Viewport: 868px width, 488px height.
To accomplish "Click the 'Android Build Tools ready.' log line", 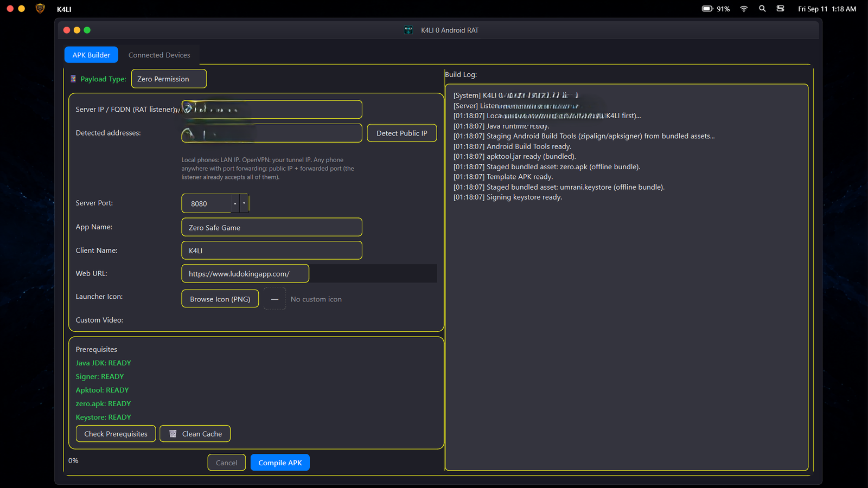I will pos(512,146).
